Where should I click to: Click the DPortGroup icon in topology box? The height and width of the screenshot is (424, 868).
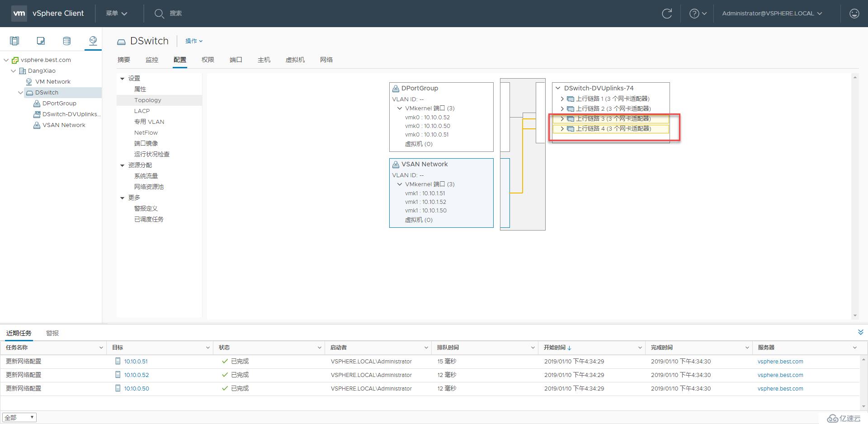[x=396, y=88]
